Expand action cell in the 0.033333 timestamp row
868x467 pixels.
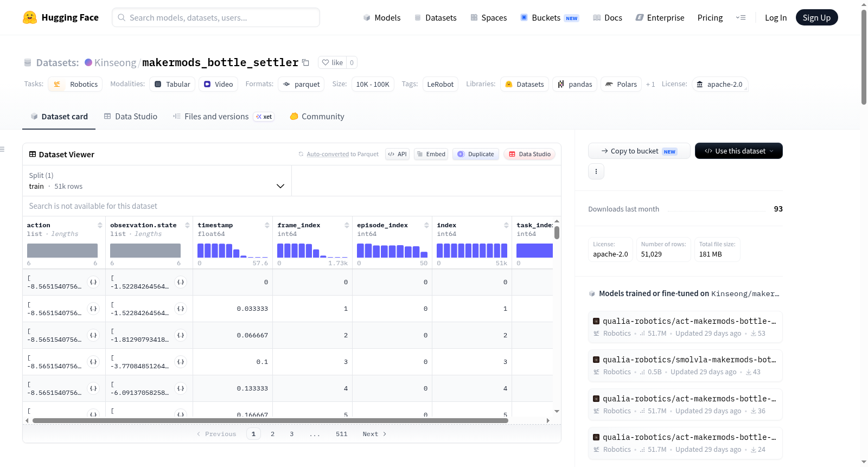(93, 309)
